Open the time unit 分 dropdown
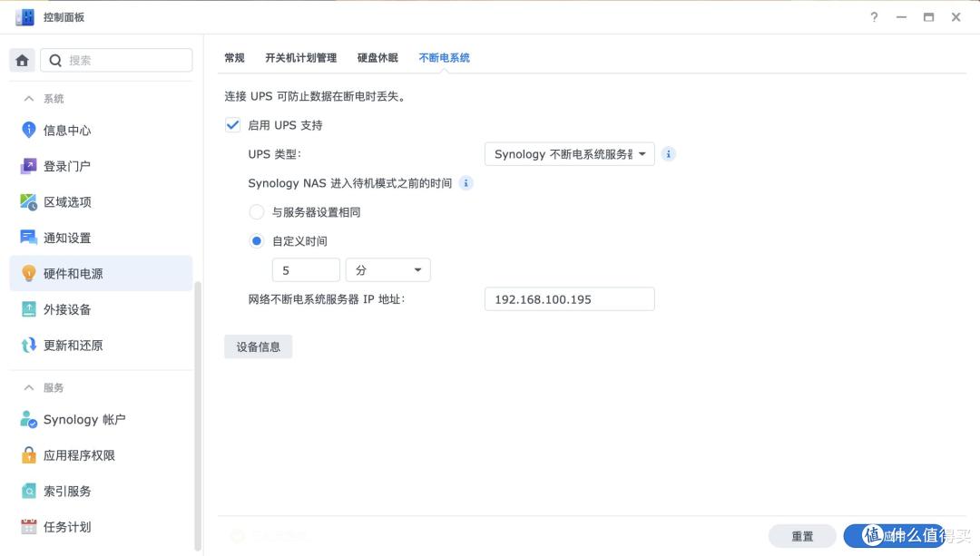The image size is (980, 556). pos(388,270)
